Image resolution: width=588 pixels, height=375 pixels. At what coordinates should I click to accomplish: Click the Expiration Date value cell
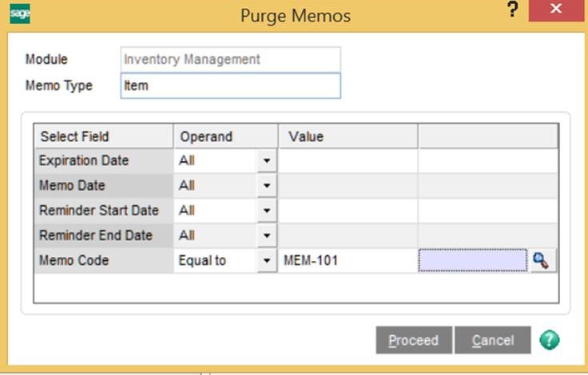(348, 160)
